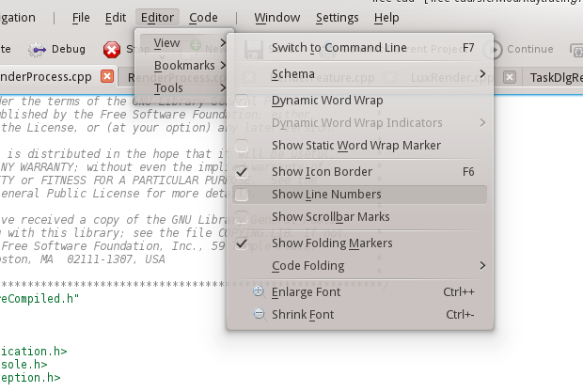
Task: Click the comment text '02111-1307, USA'
Action: click(x=116, y=259)
